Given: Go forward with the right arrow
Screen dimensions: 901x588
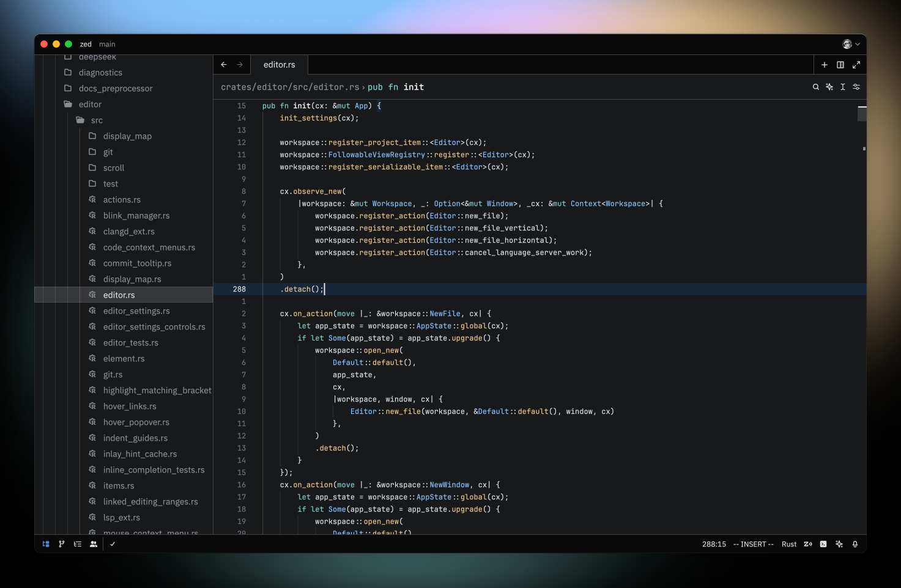Looking at the screenshot, I should 240,65.
